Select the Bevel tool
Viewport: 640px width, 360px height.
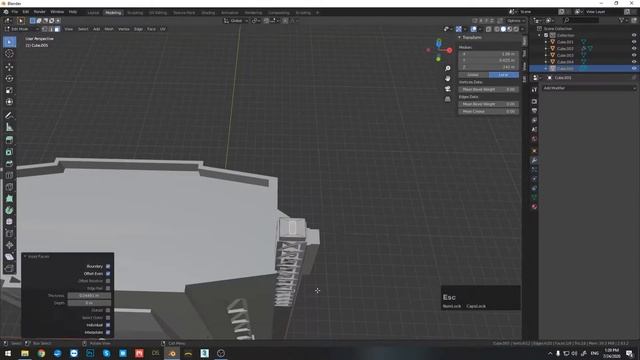click(9, 164)
